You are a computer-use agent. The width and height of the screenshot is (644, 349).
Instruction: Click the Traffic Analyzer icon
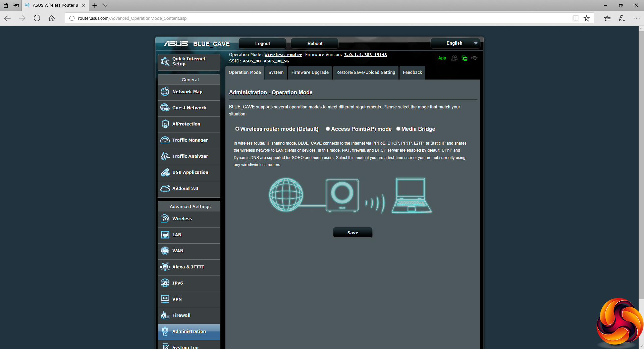coord(165,156)
